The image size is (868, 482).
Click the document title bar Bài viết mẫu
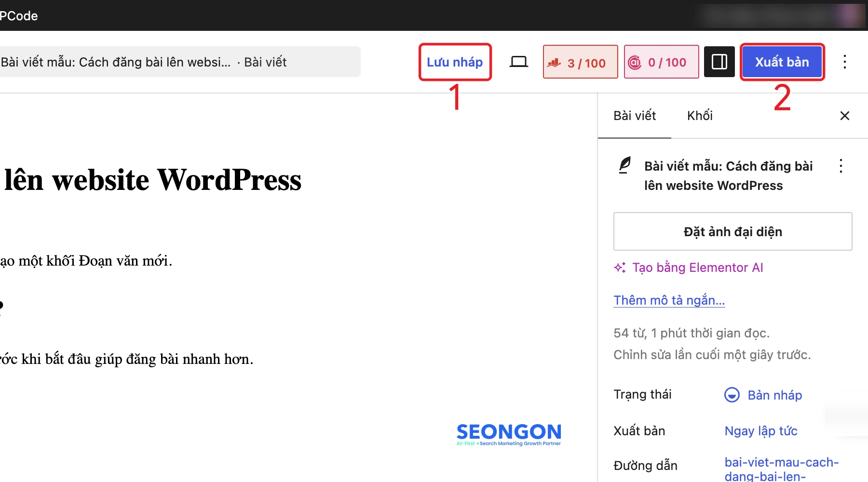coord(179,62)
